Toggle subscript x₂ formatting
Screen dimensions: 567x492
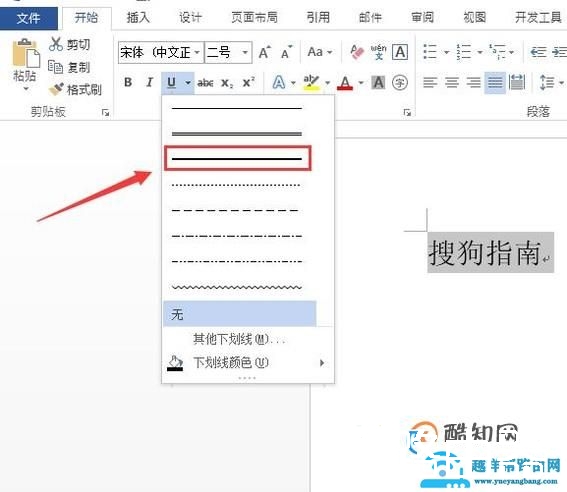coord(227,83)
